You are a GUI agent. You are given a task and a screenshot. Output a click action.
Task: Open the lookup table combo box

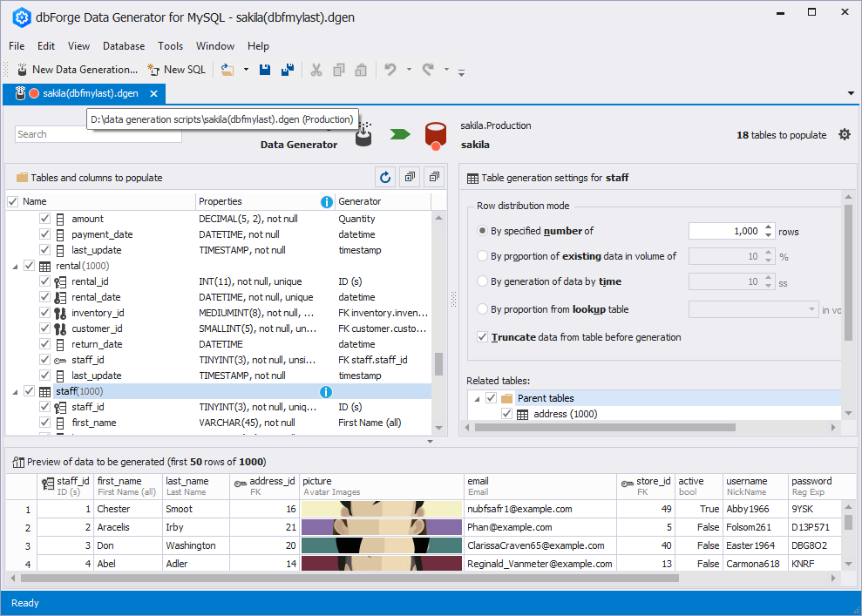pyautogui.click(x=754, y=309)
